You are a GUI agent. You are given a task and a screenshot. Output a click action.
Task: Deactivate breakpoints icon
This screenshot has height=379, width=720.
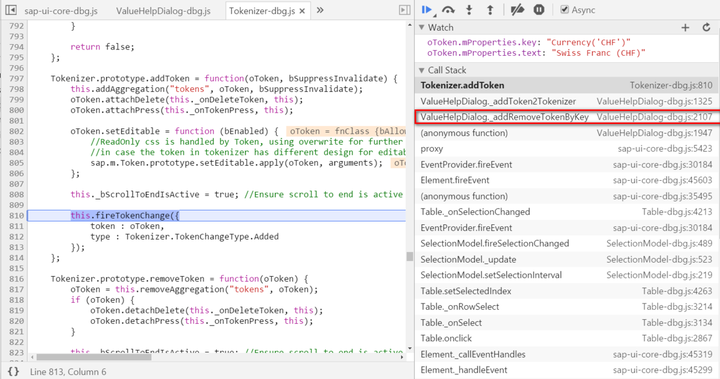click(517, 10)
